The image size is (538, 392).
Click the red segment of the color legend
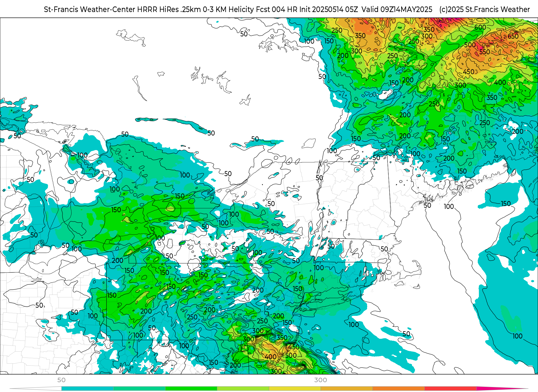point(450,389)
